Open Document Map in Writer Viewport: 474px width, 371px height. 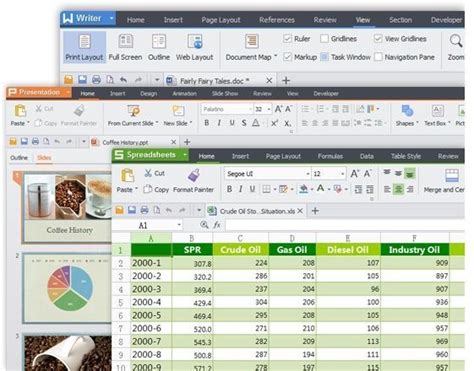click(x=251, y=47)
